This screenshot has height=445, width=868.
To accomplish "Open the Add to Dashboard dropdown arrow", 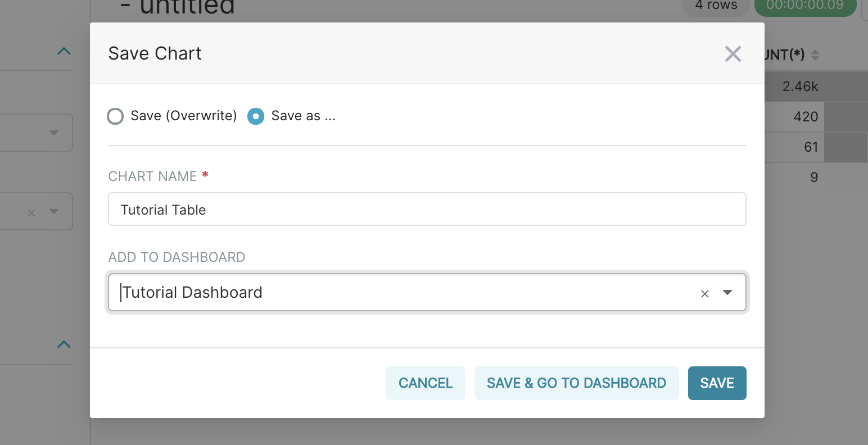I will 727,293.
